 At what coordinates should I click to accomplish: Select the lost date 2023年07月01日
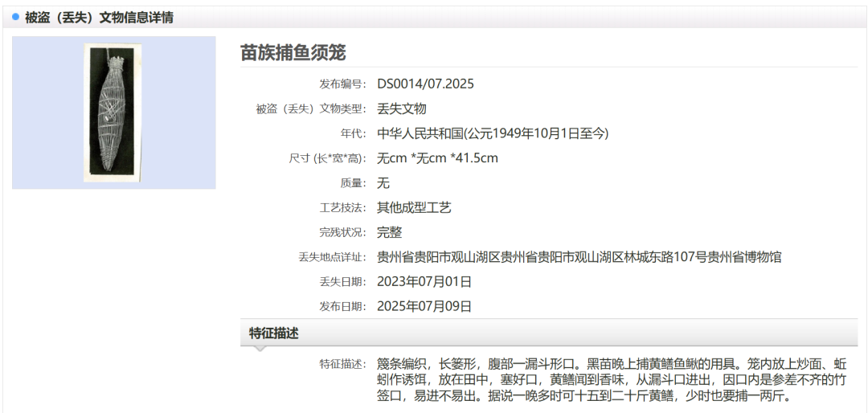(424, 282)
